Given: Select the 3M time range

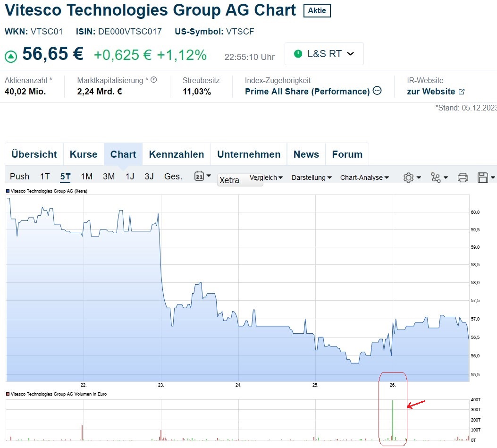Looking at the screenshot, I should click(109, 176).
